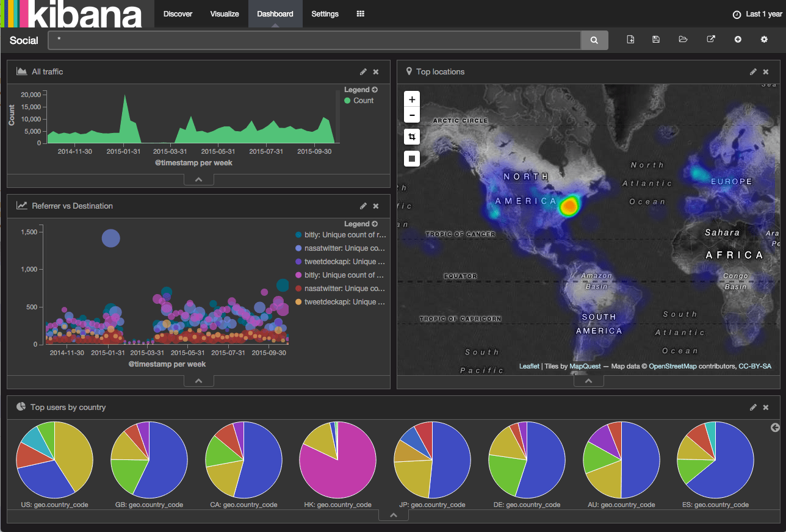Screen dimensions: 786x532
Task: Collapse the Legend in All traffic
Action: click(x=376, y=89)
